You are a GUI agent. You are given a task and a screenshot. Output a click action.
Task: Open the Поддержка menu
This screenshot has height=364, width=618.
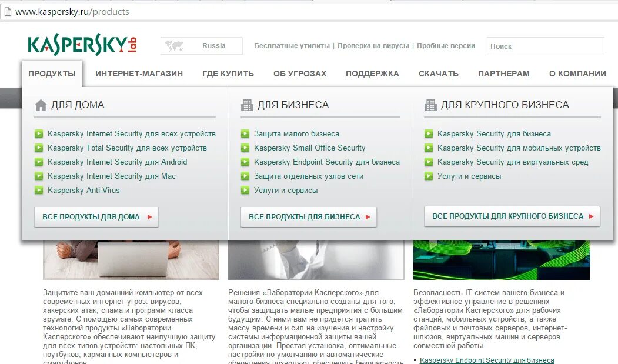pyautogui.click(x=372, y=74)
